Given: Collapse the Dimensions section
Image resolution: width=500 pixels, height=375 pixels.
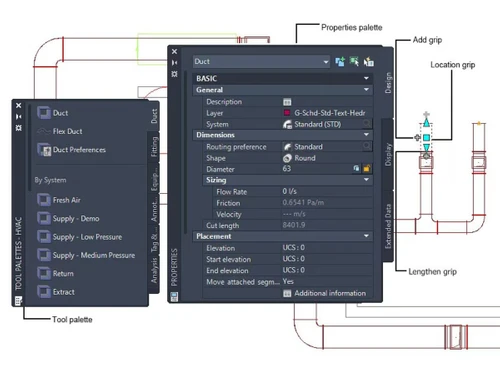Looking at the screenshot, I should [x=366, y=135].
